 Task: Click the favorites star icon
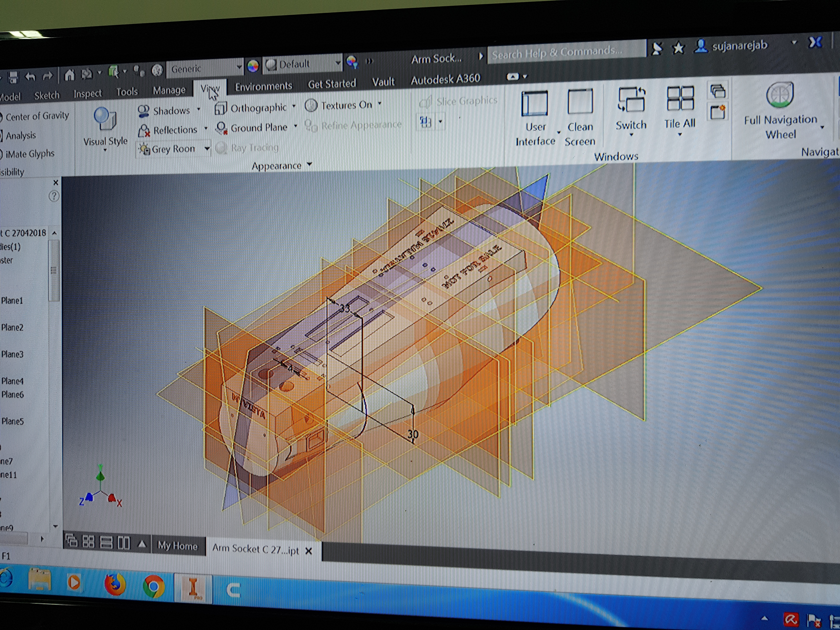(x=678, y=48)
